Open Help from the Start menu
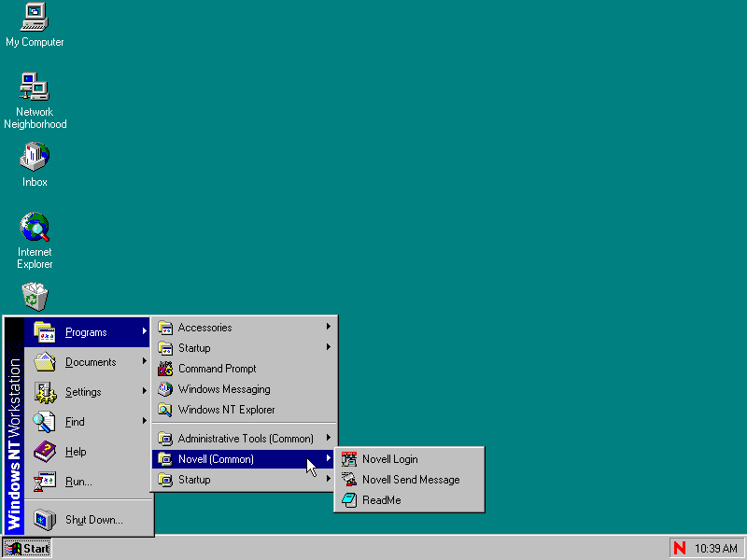This screenshot has width=747, height=560. (x=87, y=452)
